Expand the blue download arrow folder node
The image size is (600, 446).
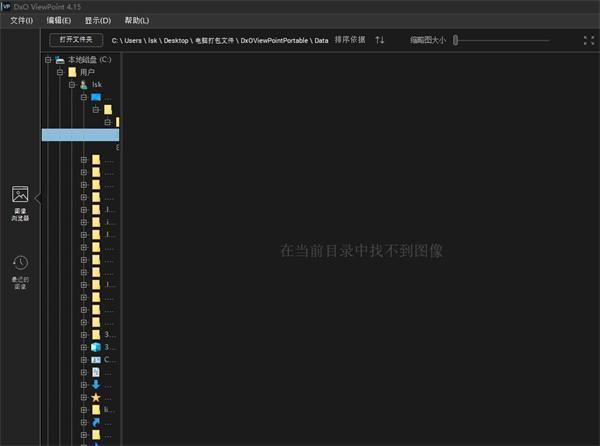pos(84,385)
